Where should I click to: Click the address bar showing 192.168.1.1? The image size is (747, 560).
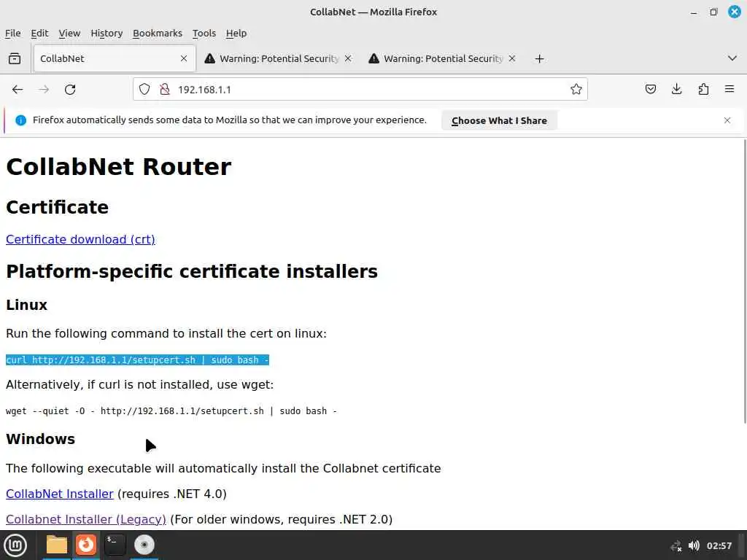360,90
